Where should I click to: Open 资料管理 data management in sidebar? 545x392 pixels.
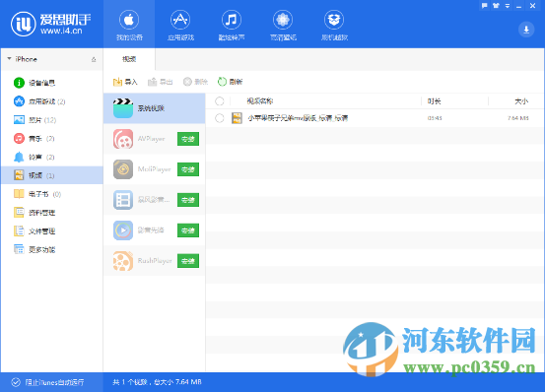tap(52, 213)
